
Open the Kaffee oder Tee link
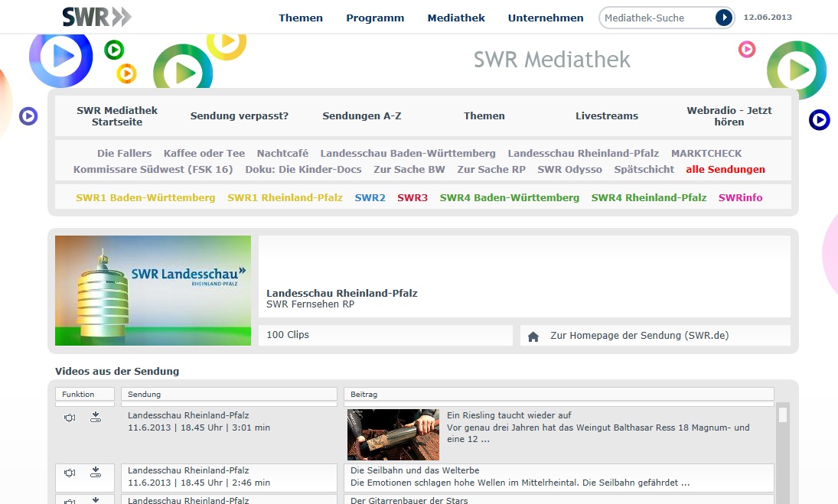point(204,153)
